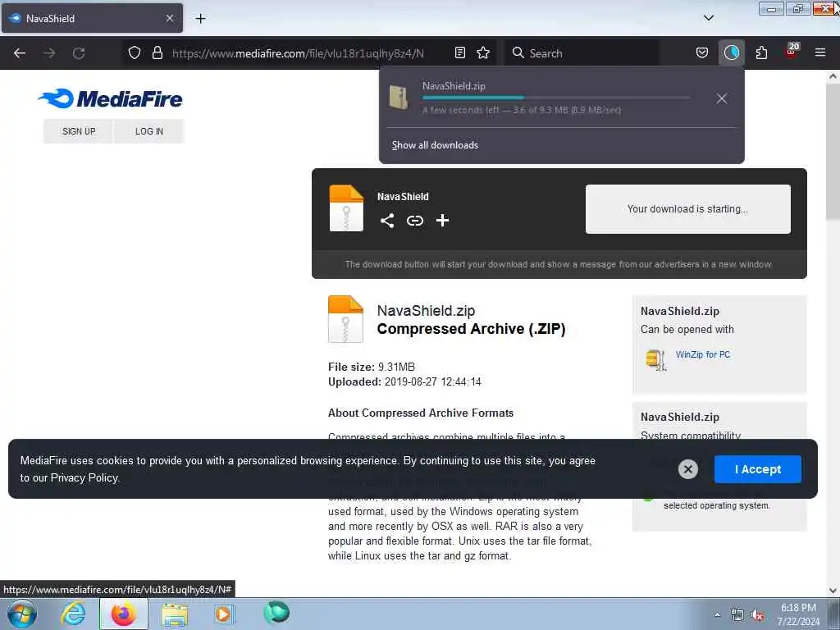This screenshot has width=840, height=630.
Task: Open the WinZip for PC link
Action: pos(702,354)
